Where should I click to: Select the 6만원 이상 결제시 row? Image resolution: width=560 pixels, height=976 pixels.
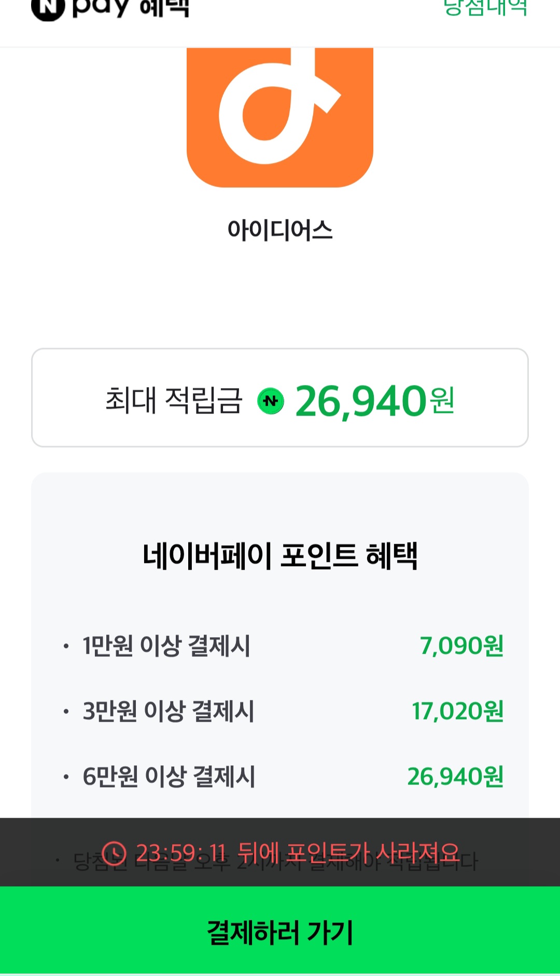tap(169, 777)
